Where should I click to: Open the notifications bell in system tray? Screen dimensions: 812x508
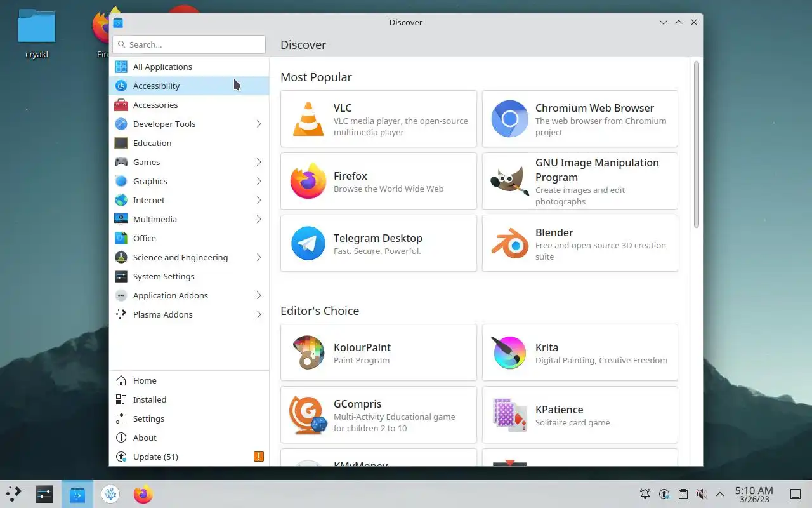click(x=645, y=494)
